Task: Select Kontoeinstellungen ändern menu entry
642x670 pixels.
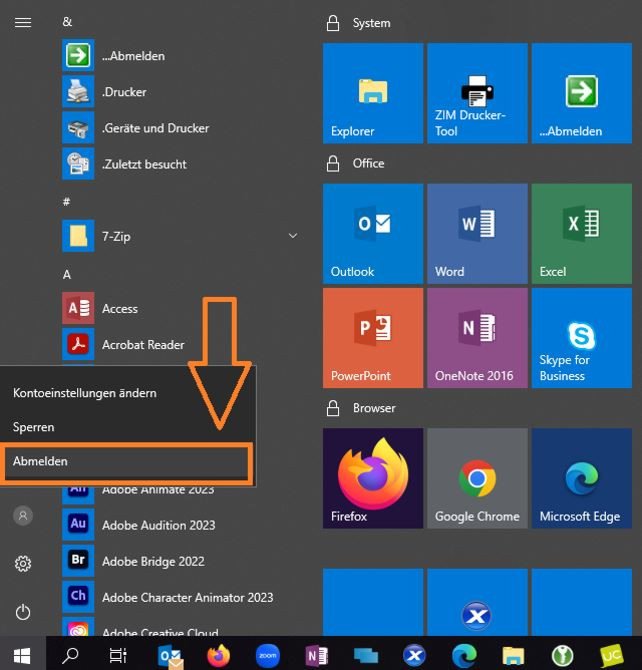Action: pos(127,393)
